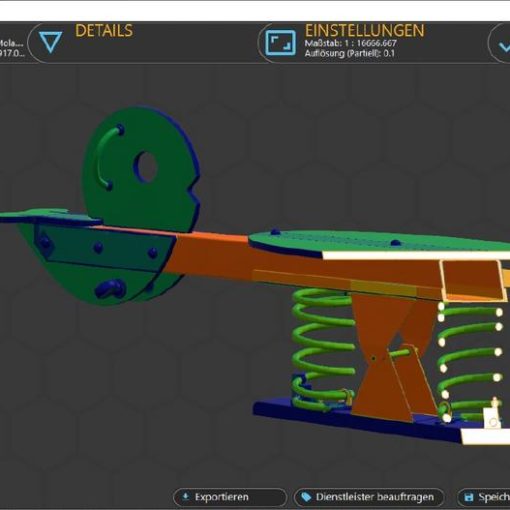The height and width of the screenshot is (510, 510).
Task: Click the Auflösung (Partiell) 0.1 value
Action: click(350, 53)
